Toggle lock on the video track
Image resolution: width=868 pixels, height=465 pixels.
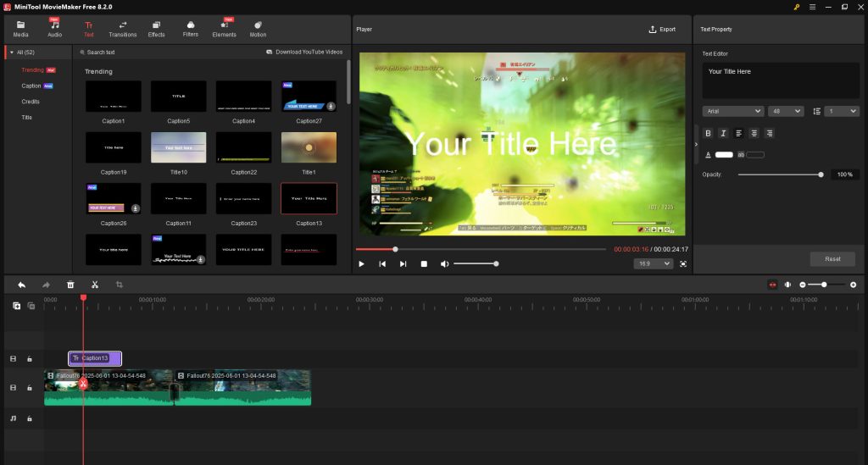click(30, 388)
